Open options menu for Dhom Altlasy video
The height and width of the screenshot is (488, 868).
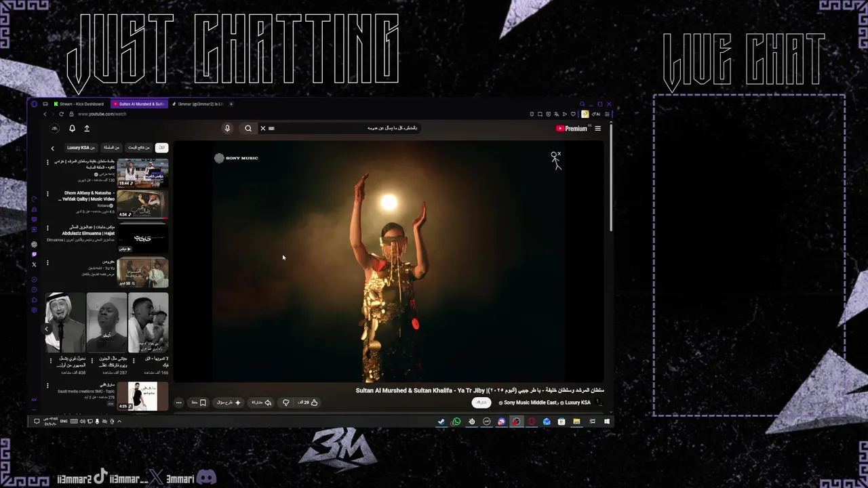click(x=47, y=194)
